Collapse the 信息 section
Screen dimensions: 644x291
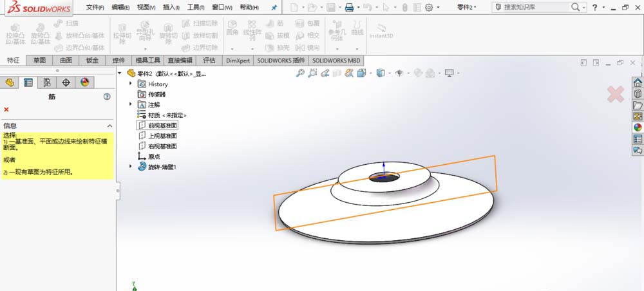click(x=109, y=126)
